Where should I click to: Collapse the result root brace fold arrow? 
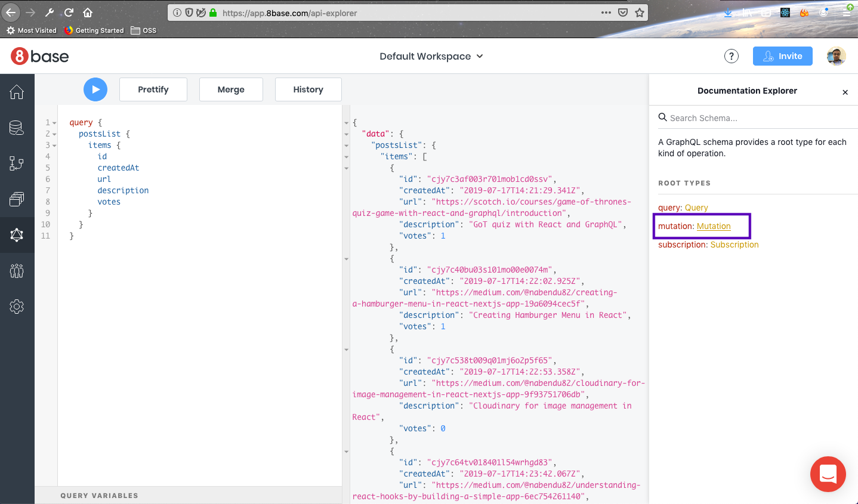(346, 123)
